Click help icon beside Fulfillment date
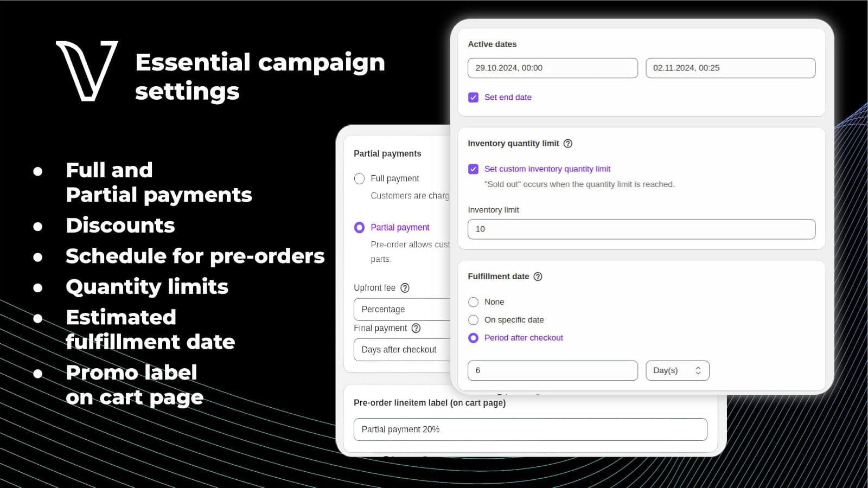 [538, 277]
